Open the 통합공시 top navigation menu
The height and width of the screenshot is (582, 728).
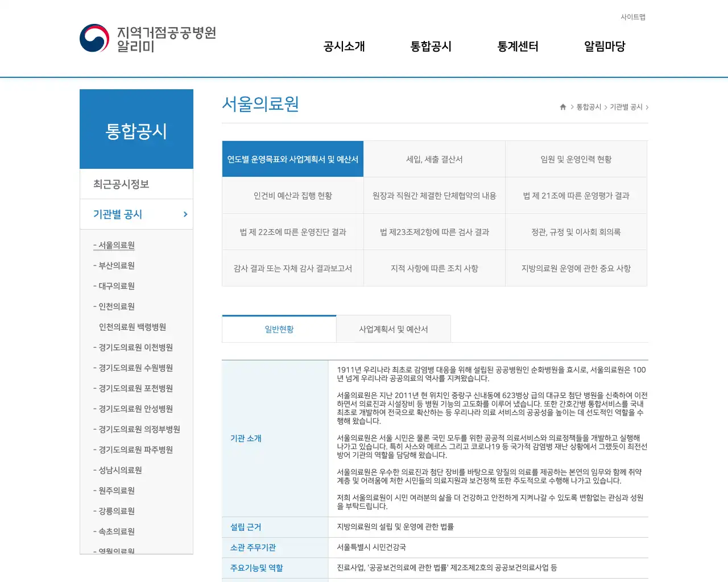430,47
